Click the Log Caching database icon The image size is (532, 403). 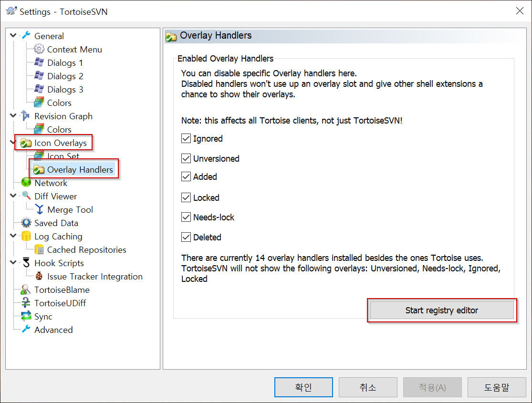[26, 236]
